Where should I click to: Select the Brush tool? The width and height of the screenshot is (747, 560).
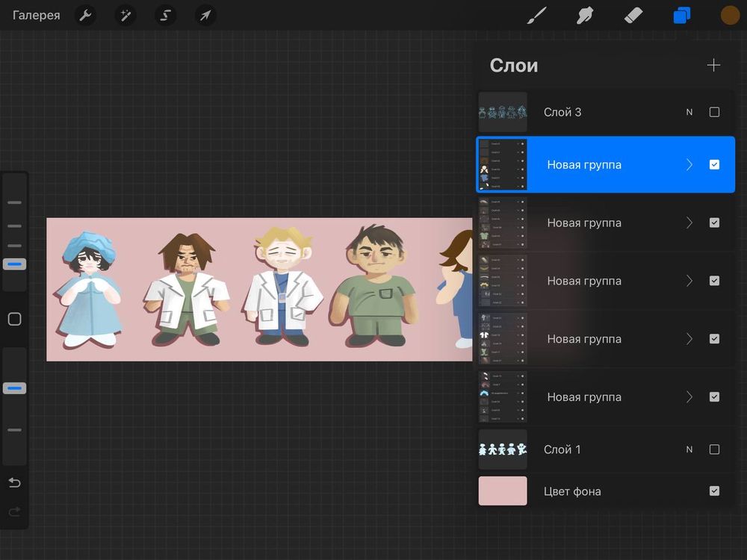coord(537,15)
